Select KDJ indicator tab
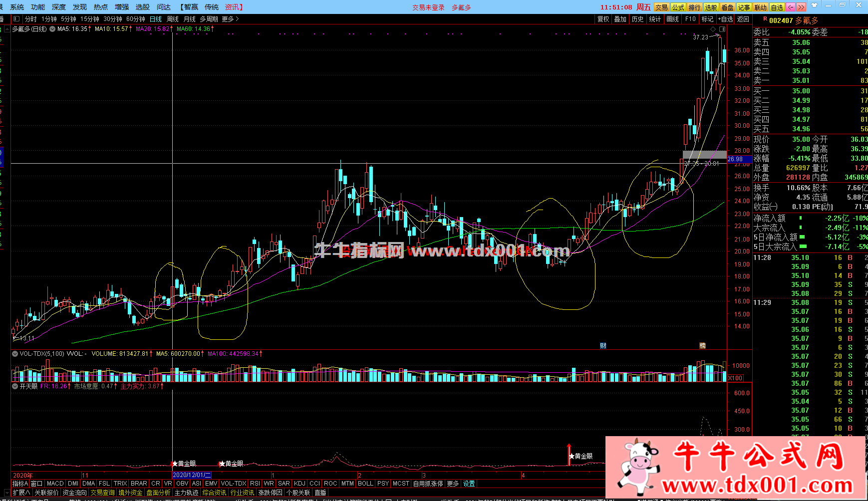The height and width of the screenshot is (501, 868). [299, 484]
